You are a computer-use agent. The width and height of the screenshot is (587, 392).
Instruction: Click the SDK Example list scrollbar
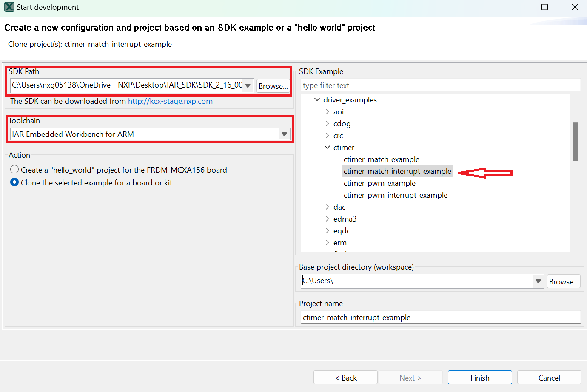(x=576, y=142)
